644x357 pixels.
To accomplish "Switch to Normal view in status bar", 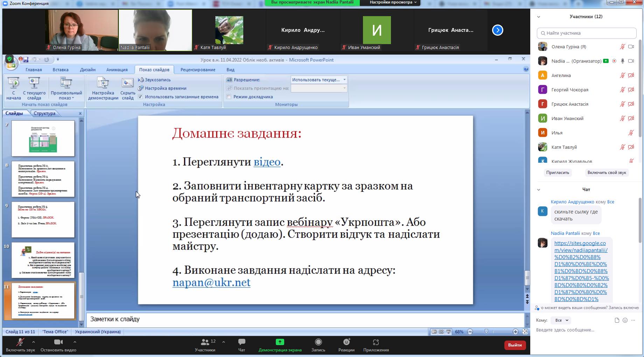I will click(x=434, y=331).
